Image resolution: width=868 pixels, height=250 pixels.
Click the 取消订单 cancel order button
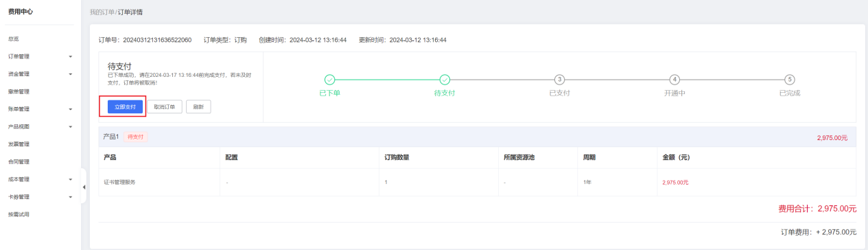coord(165,106)
